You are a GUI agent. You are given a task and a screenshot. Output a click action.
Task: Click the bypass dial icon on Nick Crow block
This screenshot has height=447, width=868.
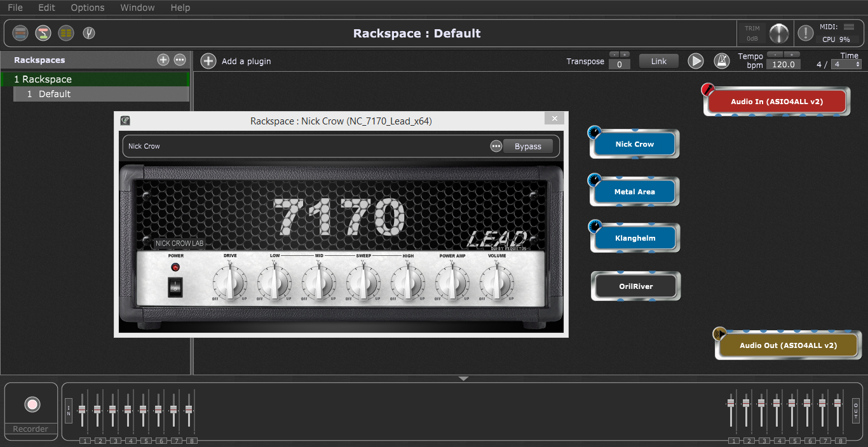click(x=594, y=132)
